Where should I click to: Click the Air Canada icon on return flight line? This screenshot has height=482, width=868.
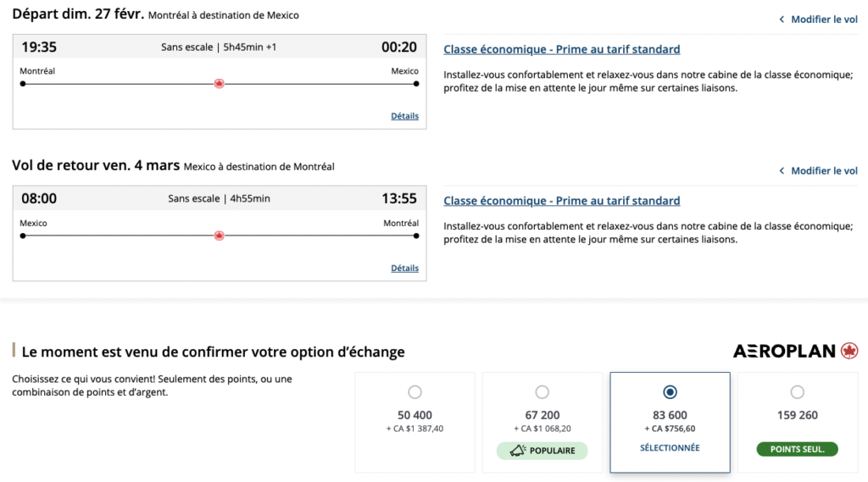220,236
